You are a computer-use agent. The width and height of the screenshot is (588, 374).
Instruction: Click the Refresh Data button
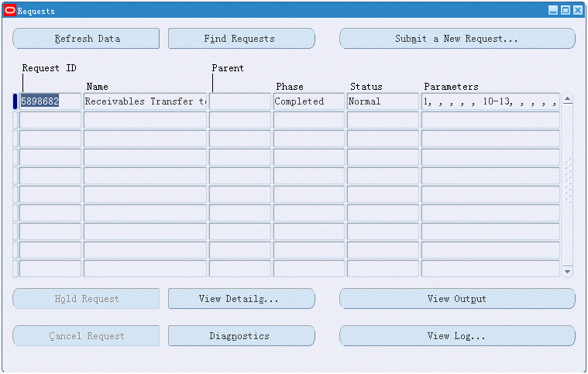[86, 39]
